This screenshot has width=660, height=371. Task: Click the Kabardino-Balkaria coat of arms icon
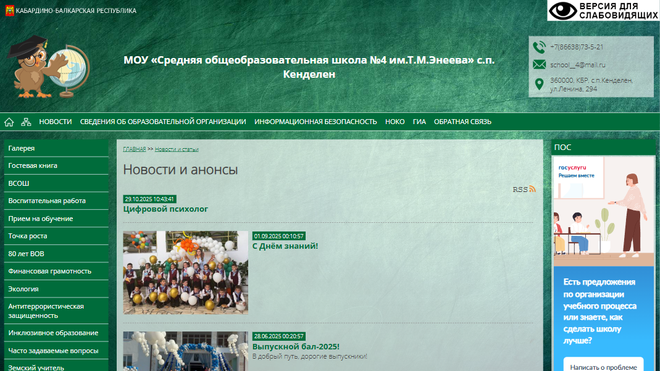pos(9,11)
